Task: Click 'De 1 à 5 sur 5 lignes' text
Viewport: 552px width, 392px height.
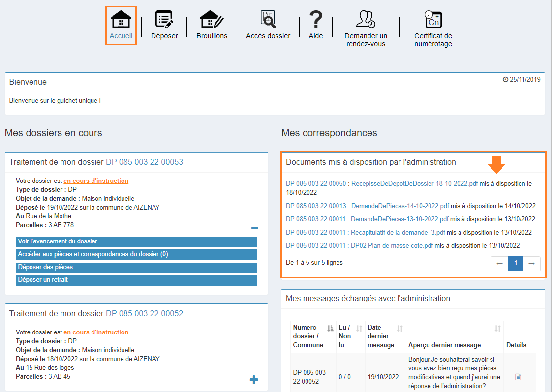Action: coord(314,263)
